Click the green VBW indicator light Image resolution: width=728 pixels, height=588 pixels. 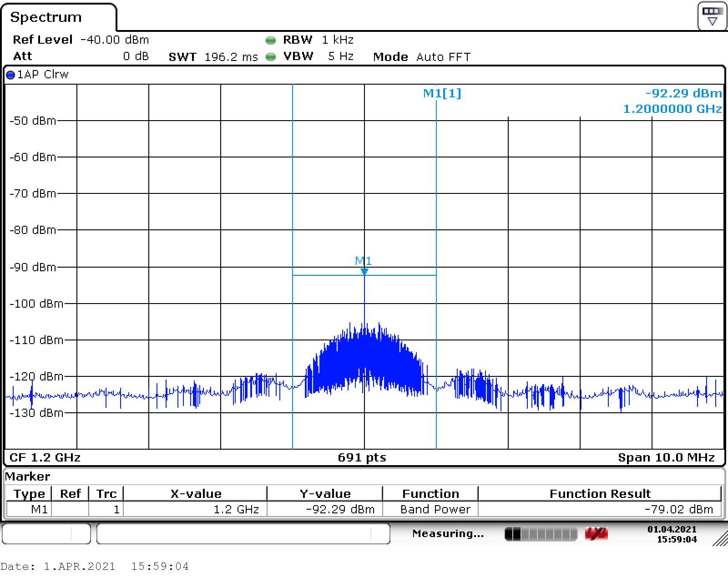click(271, 57)
